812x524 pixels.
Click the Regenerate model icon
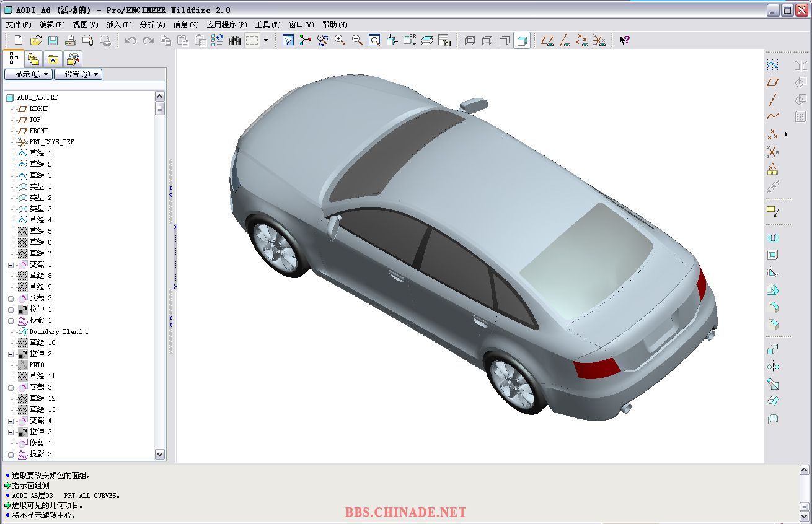tap(217, 40)
